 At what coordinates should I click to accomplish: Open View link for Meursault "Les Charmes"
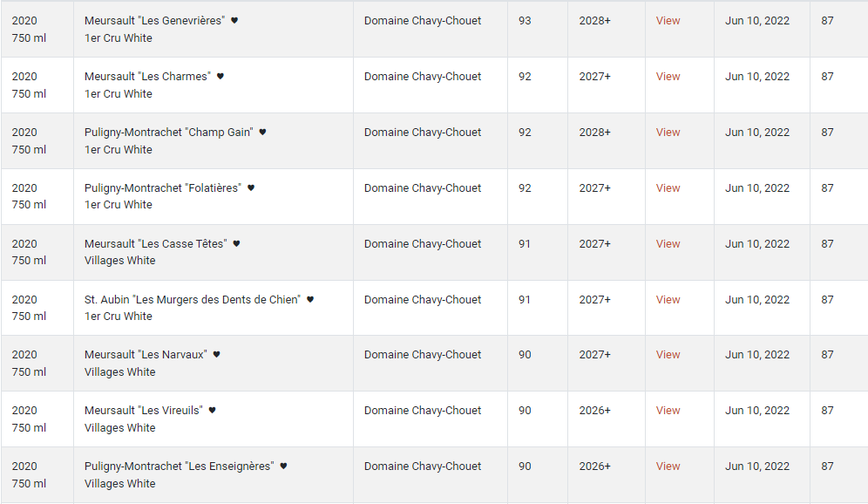668,77
